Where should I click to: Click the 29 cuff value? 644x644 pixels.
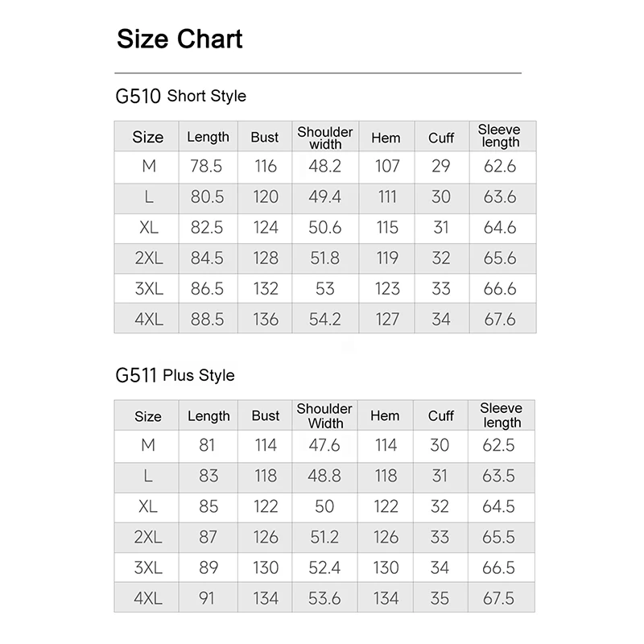440,167
